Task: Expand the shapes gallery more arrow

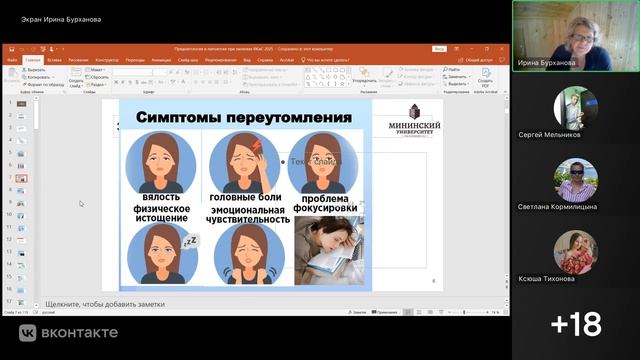Action: coord(348,84)
